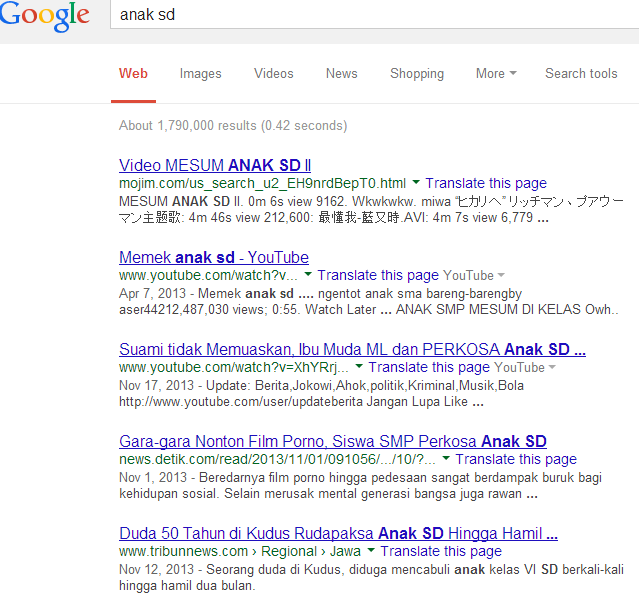
Task: Open the tribunnews.com result title link
Action: point(338,534)
